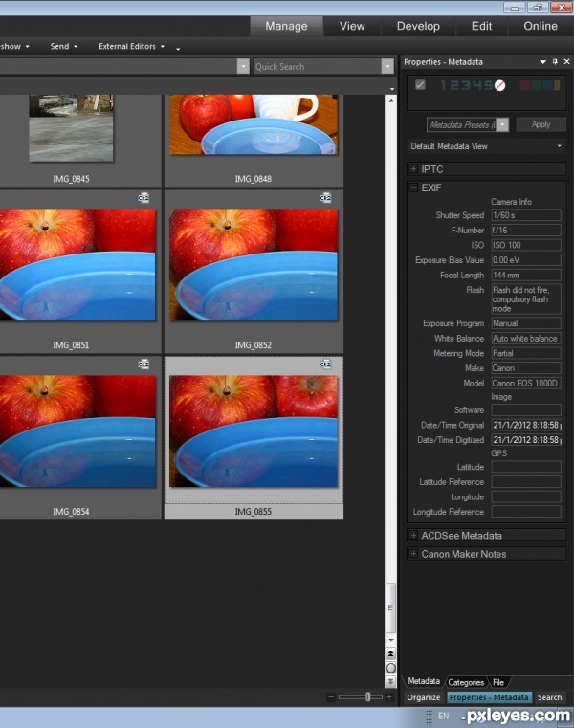Click file list scroll down arrow
The width and height of the screenshot is (574, 728).
click(391, 640)
